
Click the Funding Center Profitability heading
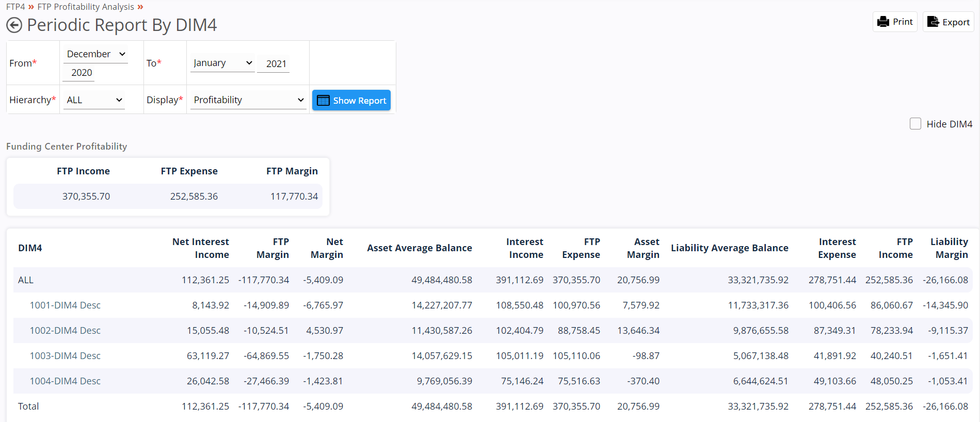pos(67,147)
